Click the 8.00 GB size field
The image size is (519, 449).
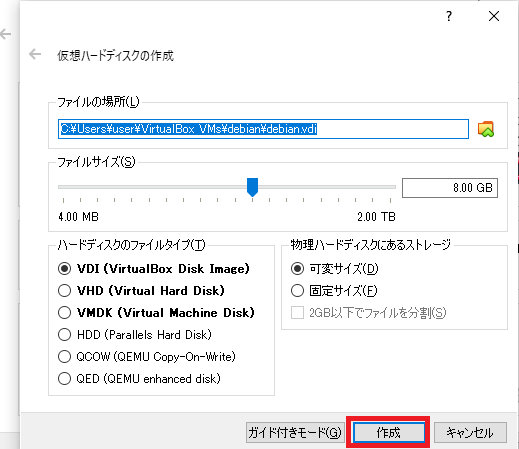coord(450,188)
